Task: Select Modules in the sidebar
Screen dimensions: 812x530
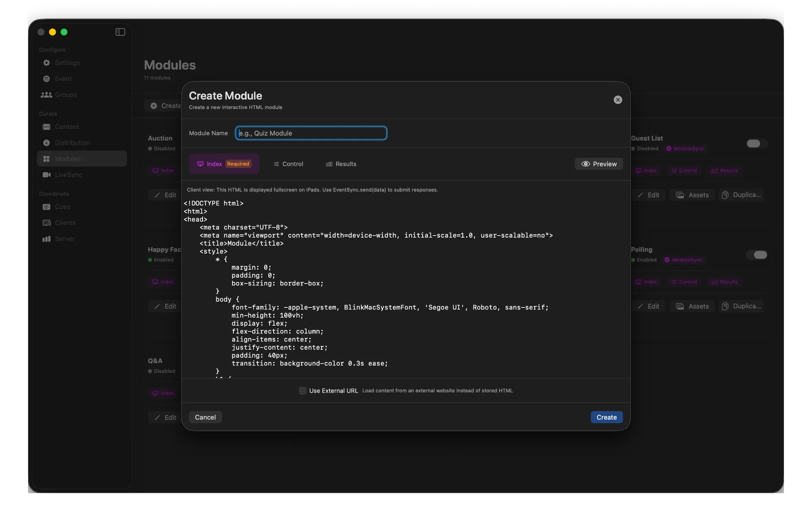Action: pyautogui.click(x=67, y=159)
